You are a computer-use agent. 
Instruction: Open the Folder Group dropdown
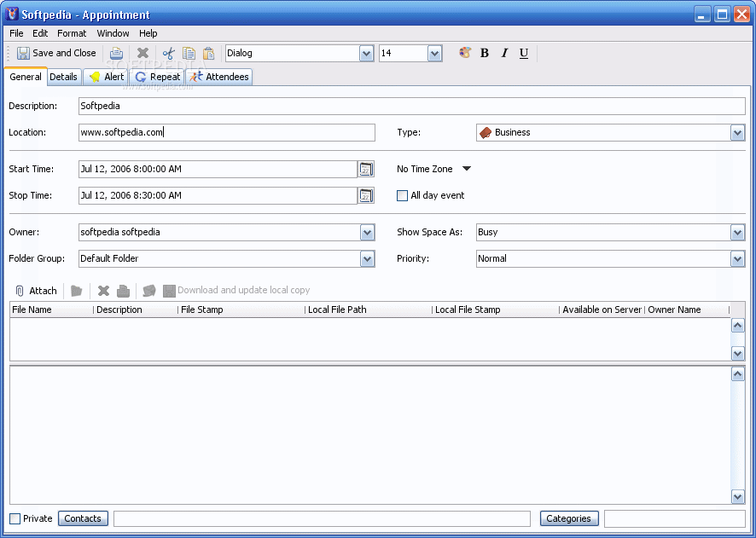coord(368,259)
